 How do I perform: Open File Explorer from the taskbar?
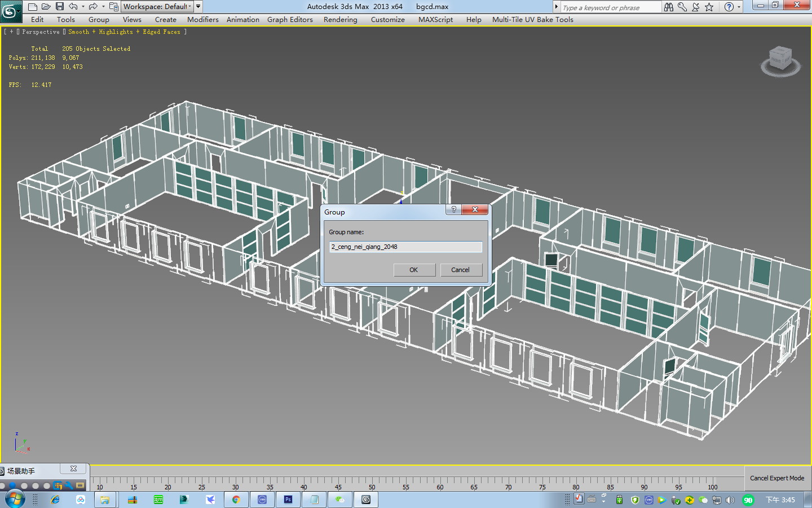pos(104,500)
